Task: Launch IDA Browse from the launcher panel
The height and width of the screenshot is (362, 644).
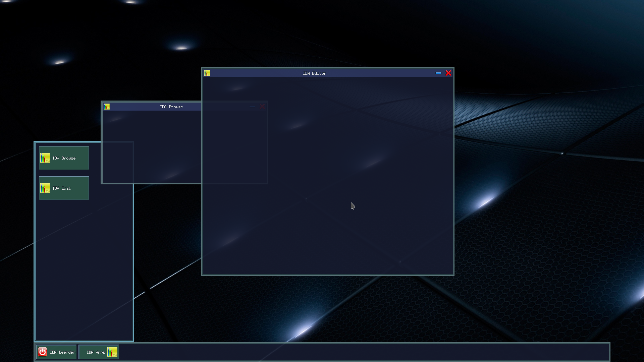Action: pos(64,158)
